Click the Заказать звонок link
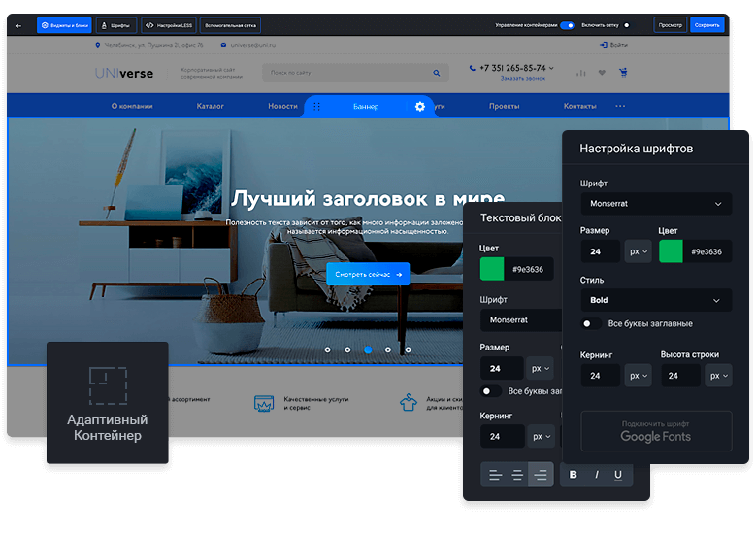The image size is (756, 534). pos(523,78)
